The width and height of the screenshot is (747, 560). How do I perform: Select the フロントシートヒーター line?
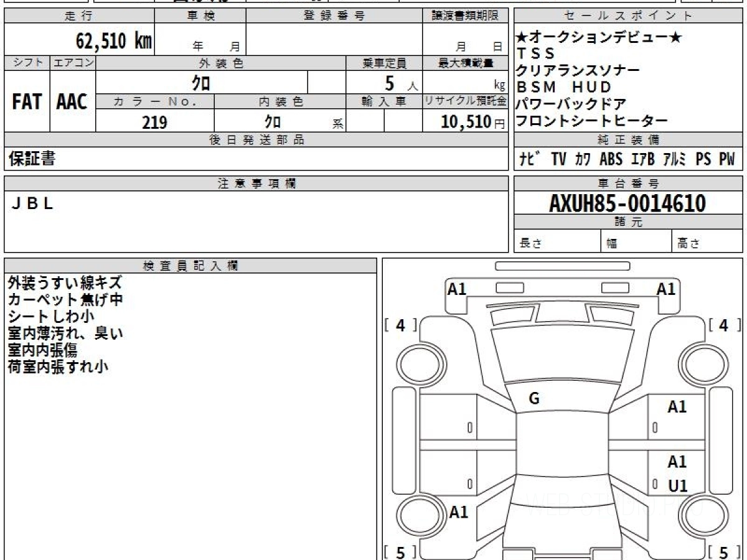[x=592, y=121]
